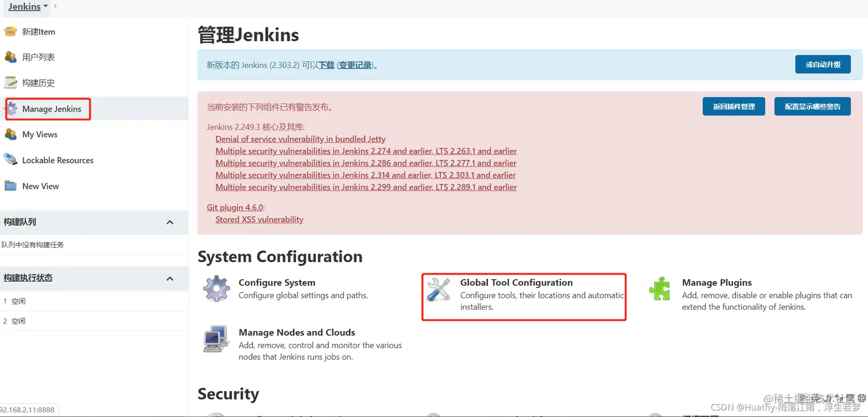Click the My Views people icon
This screenshot has width=868, height=417.
10,134
